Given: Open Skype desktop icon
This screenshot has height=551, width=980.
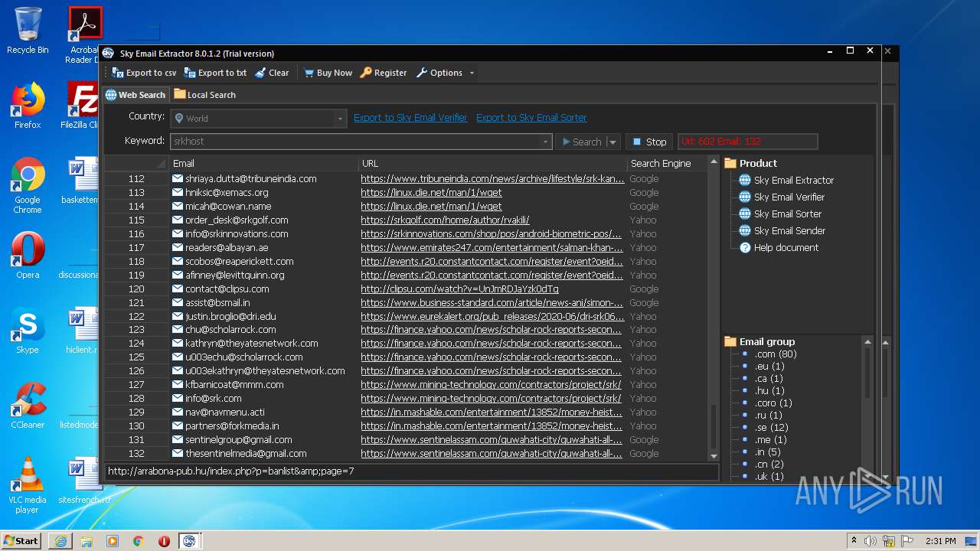Looking at the screenshot, I should click(28, 331).
